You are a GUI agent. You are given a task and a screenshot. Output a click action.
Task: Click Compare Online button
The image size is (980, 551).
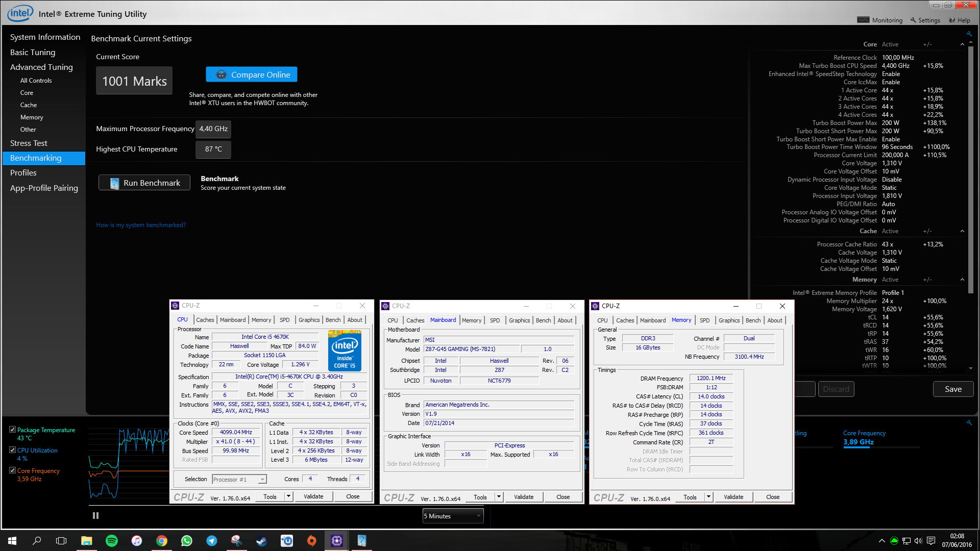[252, 74]
